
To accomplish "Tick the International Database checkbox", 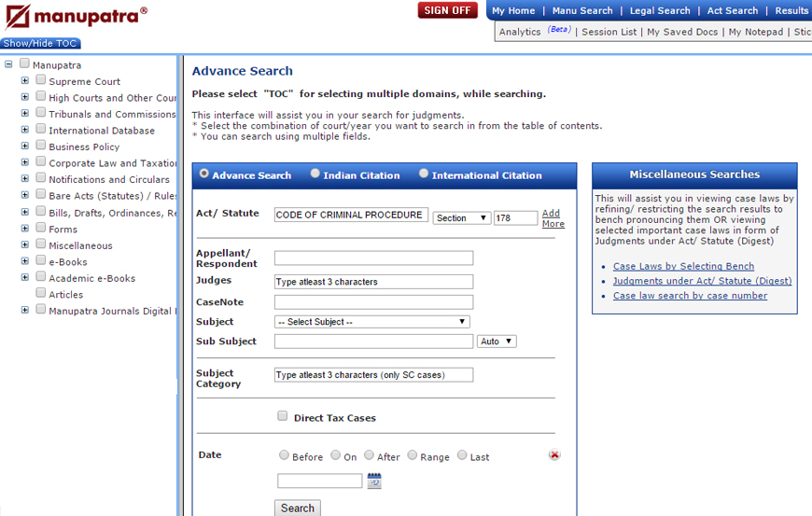I will coord(41,129).
